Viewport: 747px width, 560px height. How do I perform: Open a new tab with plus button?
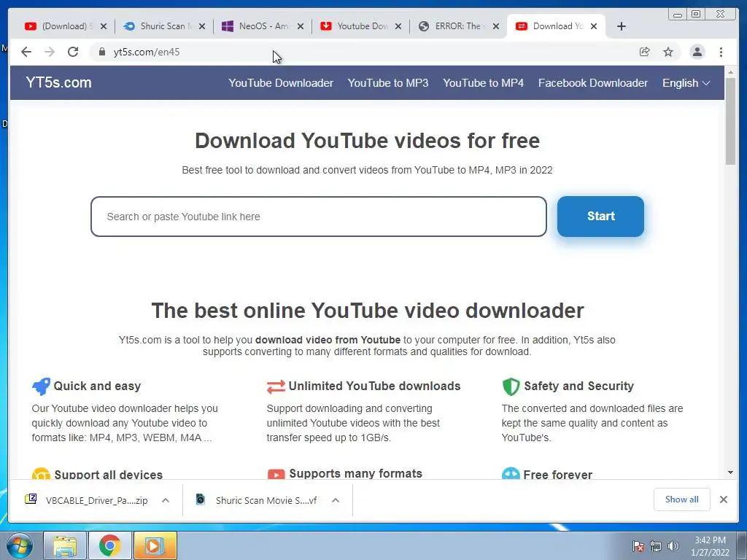[x=622, y=26]
